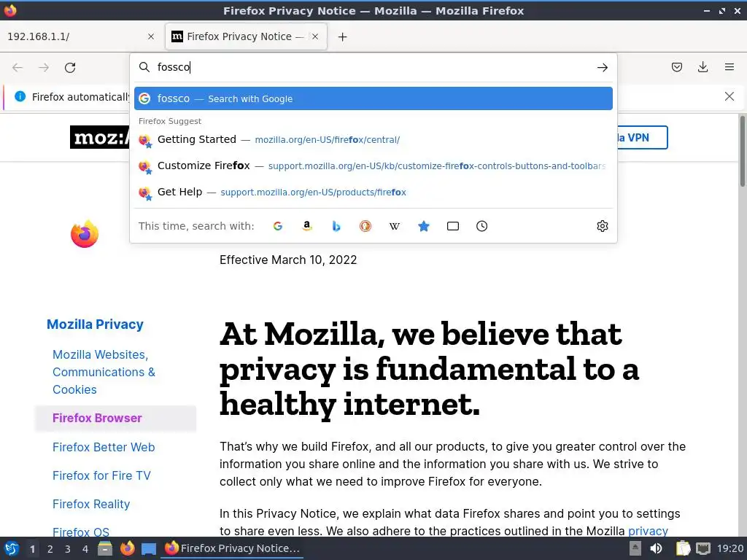The height and width of the screenshot is (560, 747).
Task: Launch Firefox from taskbar quick launcher
Action: point(127,548)
